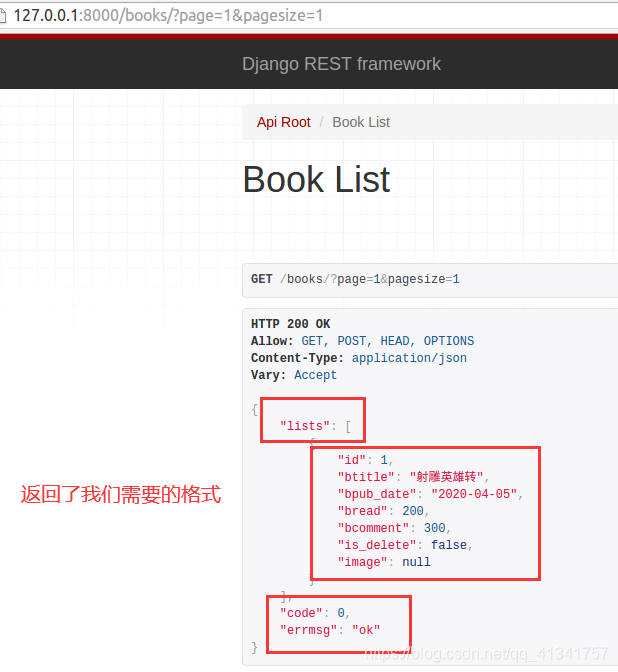Click the "bread": 200 line
The width and height of the screenshot is (618, 672).
383,511
